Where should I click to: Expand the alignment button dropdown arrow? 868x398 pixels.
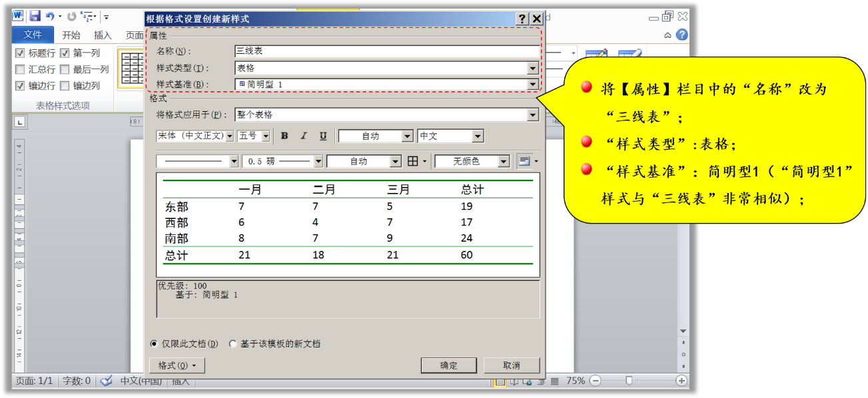coord(536,161)
